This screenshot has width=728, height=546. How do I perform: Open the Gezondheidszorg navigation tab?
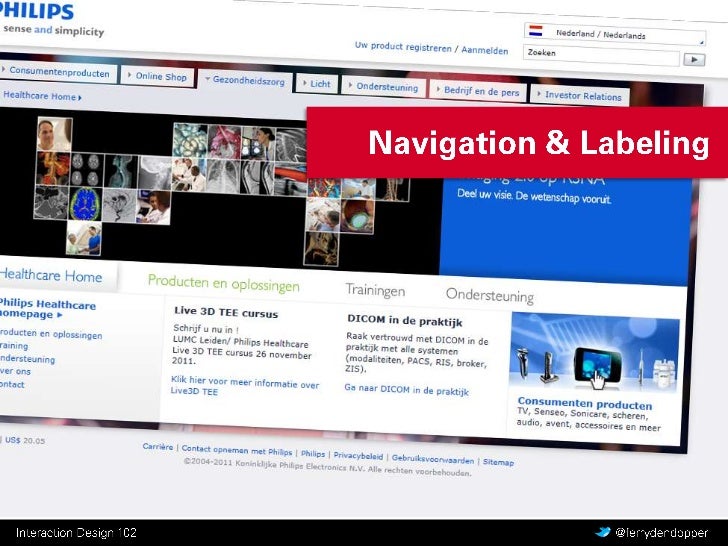[x=245, y=80]
